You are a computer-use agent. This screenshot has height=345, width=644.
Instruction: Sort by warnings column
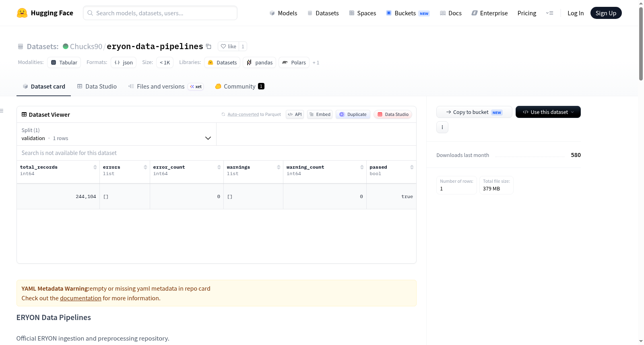point(279,167)
